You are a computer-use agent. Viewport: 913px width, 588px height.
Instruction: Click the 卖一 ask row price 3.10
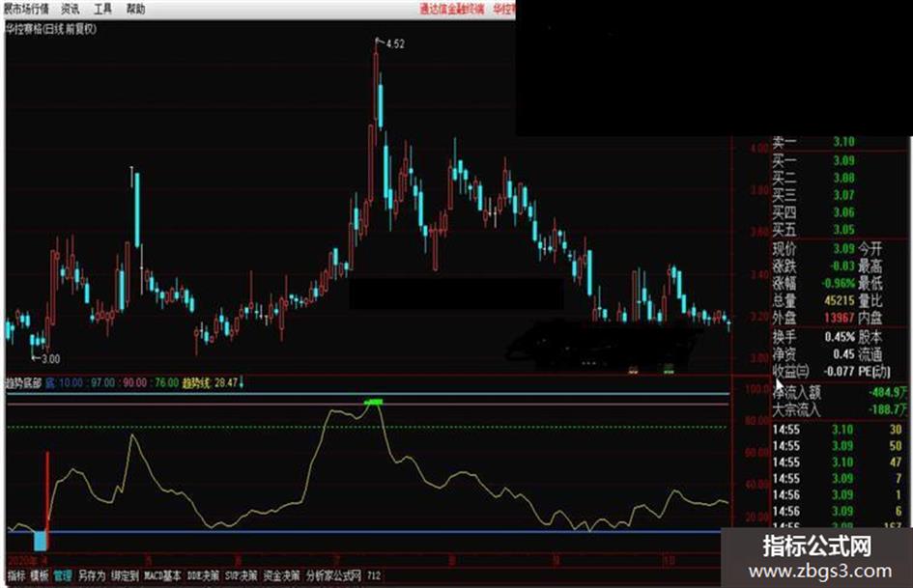coord(843,142)
